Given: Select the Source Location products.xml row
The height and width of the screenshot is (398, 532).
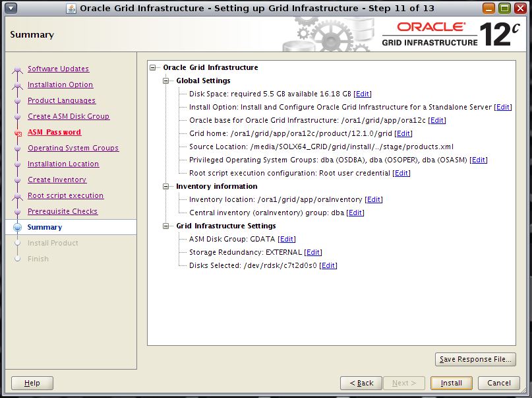Looking at the screenshot, I should [321, 147].
